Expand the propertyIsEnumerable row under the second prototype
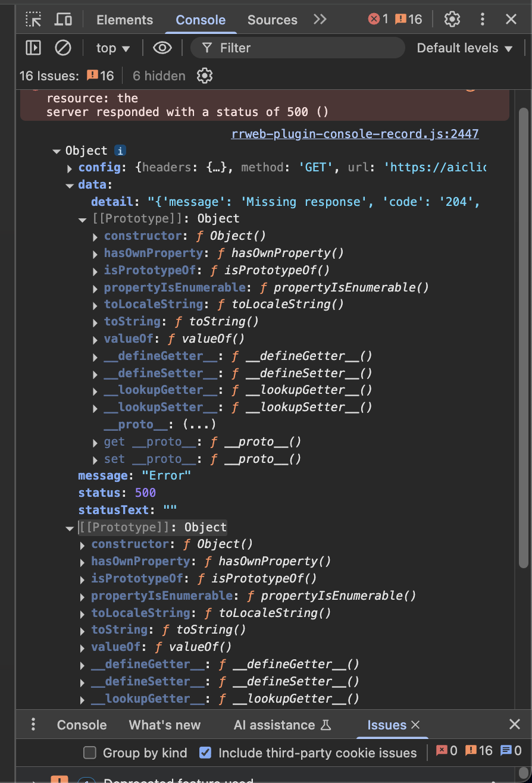Screen dimensions: 532x783 pos(83,596)
